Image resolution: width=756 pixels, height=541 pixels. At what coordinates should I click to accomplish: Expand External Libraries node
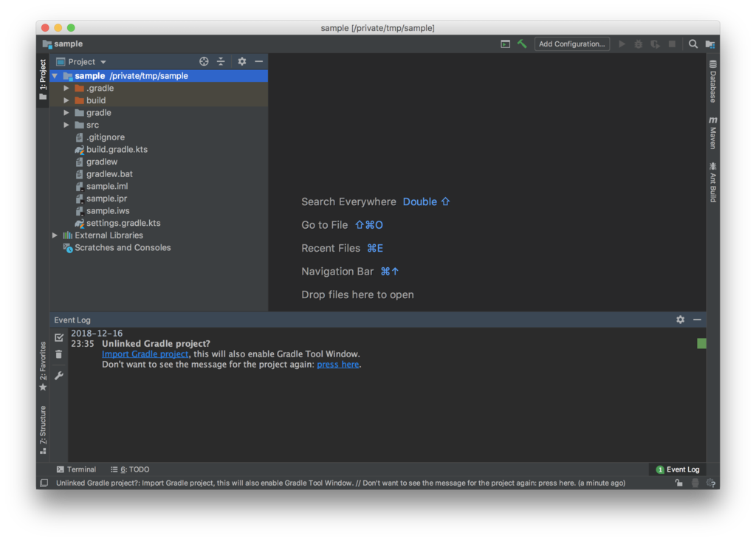55,235
